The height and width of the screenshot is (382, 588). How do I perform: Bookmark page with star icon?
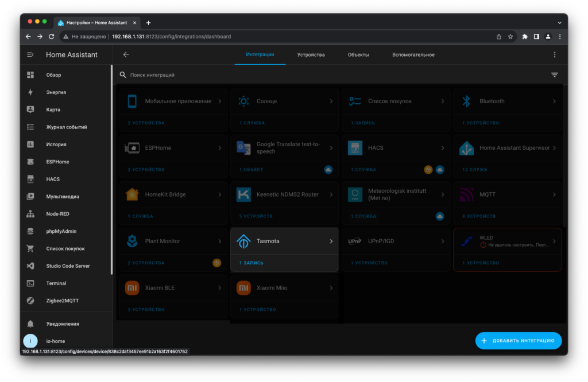pos(510,37)
